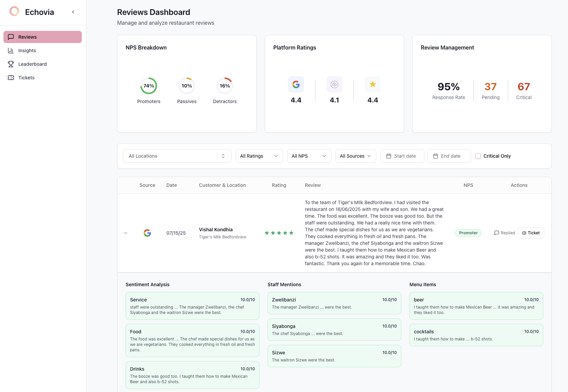Click the Menu Items heading
The image size is (568, 392).
point(423,285)
